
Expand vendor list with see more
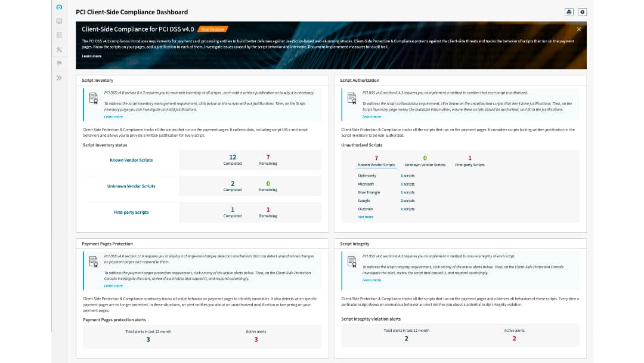(366, 217)
